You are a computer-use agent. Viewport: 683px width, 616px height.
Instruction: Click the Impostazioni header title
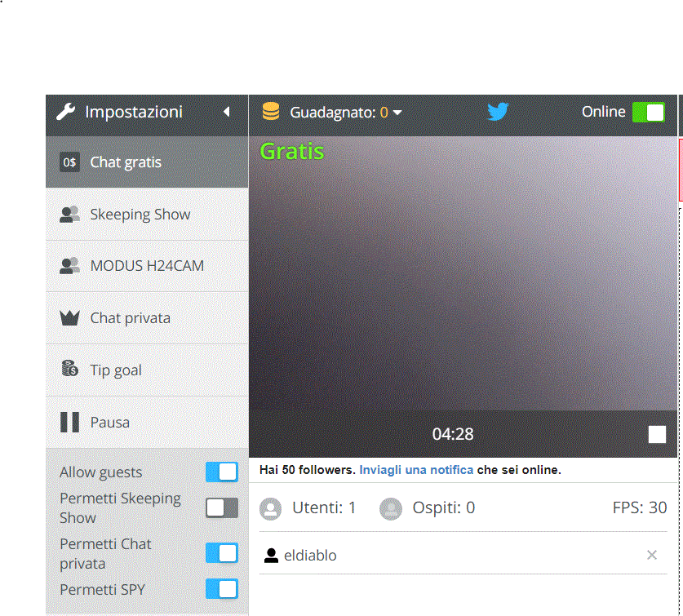tap(134, 112)
